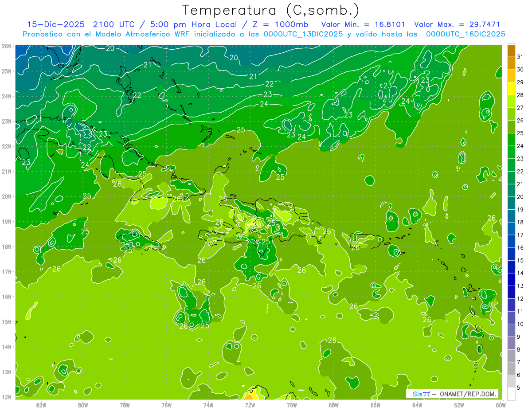The width and height of the screenshot is (532, 411).
Task: Click the blue swatch between 16 and 17
Action: pyautogui.click(x=511, y=241)
